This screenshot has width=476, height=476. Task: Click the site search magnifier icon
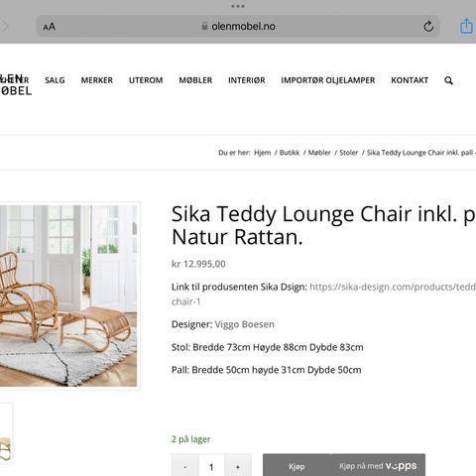pyautogui.click(x=448, y=80)
